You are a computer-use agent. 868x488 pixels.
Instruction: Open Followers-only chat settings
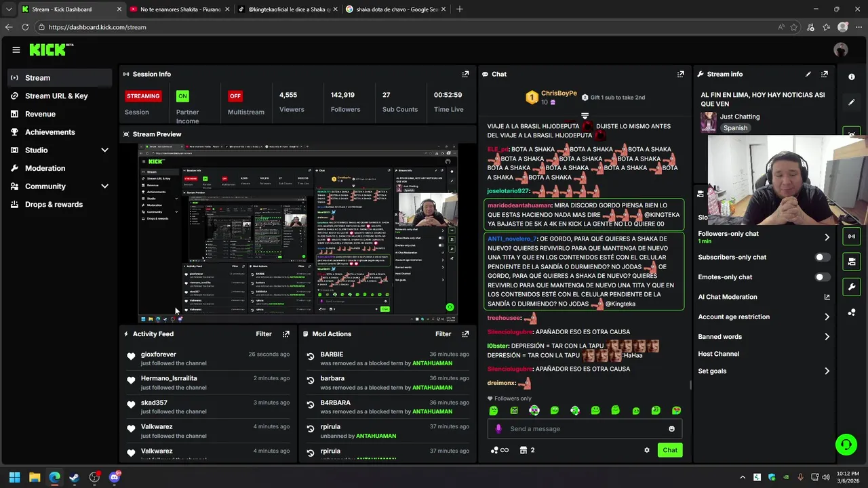pyautogui.click(x=764, y=237)
